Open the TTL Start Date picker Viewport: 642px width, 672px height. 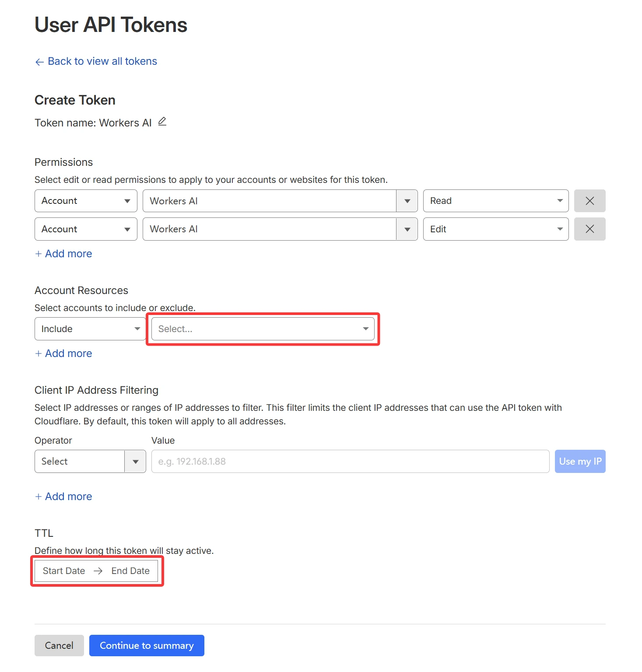[64, 571]
